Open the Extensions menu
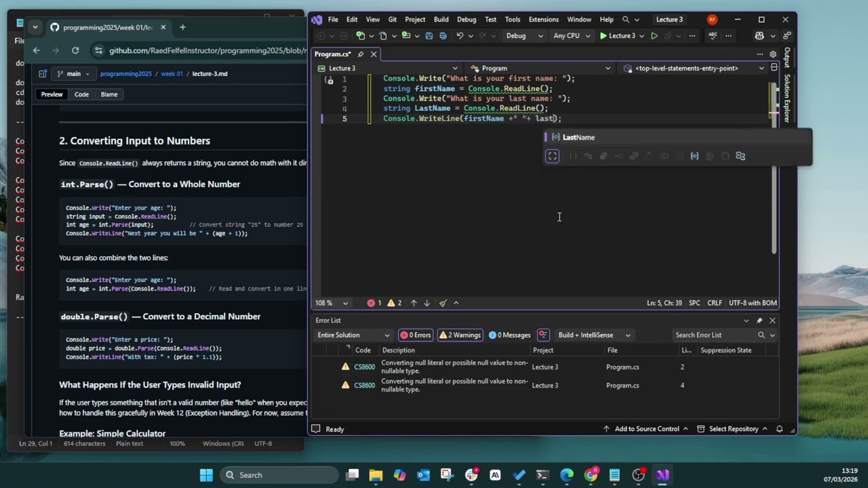The height and width of the screenshot is (488, 868). [544, 20]
